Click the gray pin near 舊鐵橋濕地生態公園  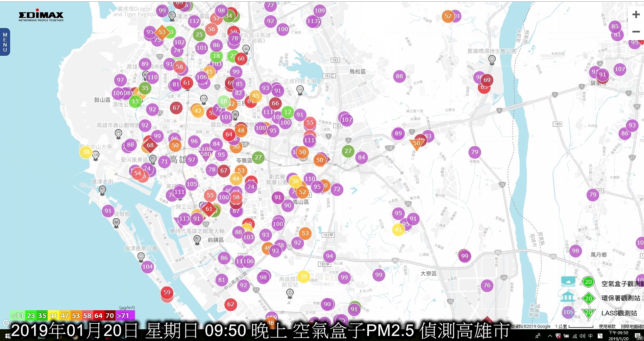pos(492,60)
